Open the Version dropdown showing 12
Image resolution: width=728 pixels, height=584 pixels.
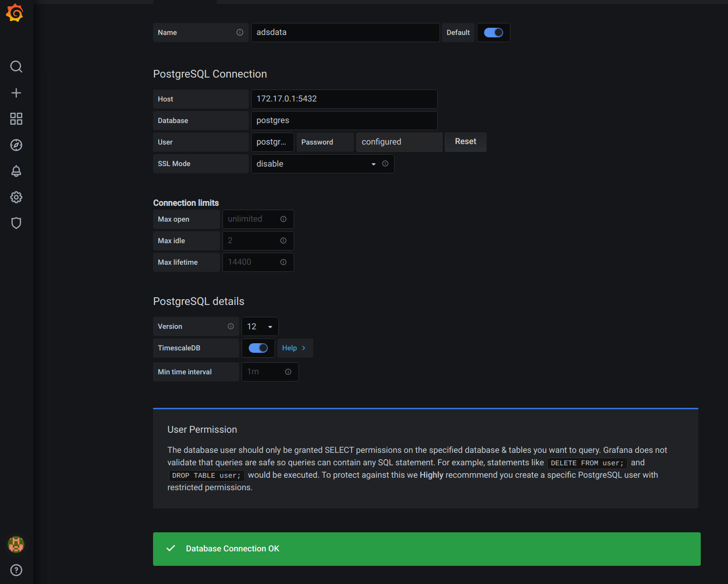coord(260,326)
